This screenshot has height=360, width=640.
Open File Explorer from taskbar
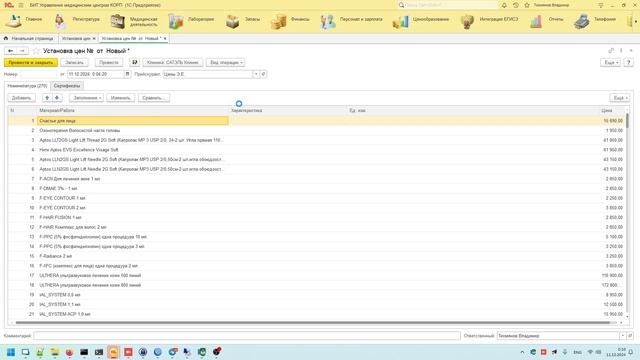pos(54,352)
